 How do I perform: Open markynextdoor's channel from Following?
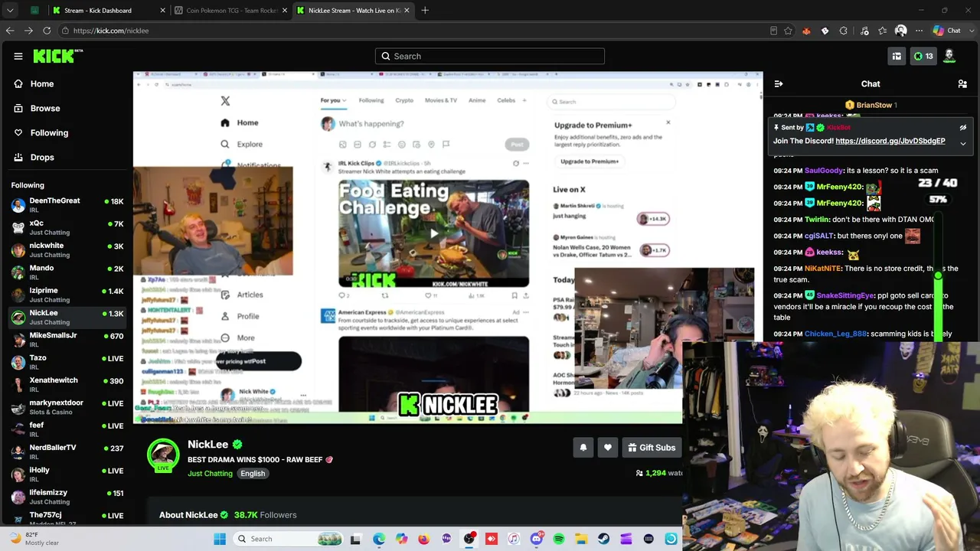coord(67,407)
